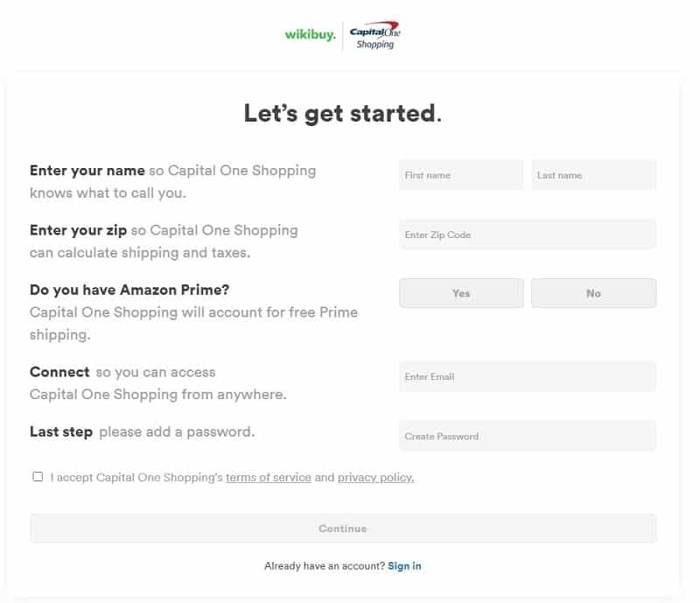Screen dimensions: 700x603
Task: Focus the First name field
Action: point(461,175)
